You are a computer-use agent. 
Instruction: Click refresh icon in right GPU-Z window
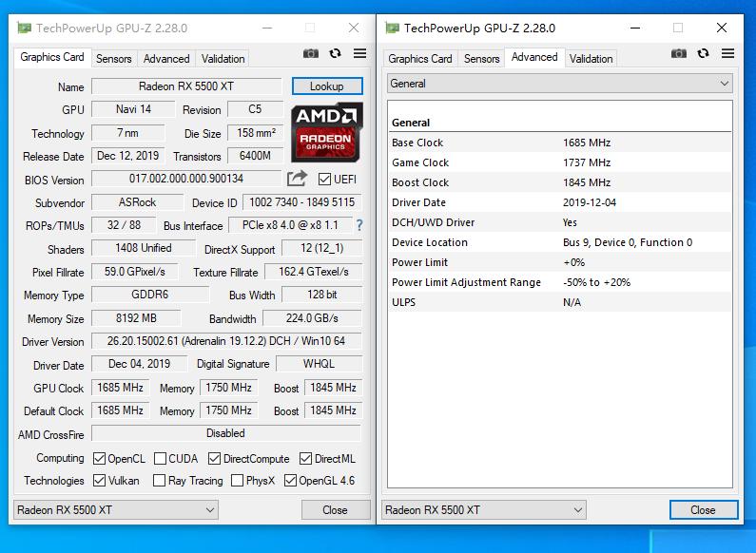tap(703, 53)
